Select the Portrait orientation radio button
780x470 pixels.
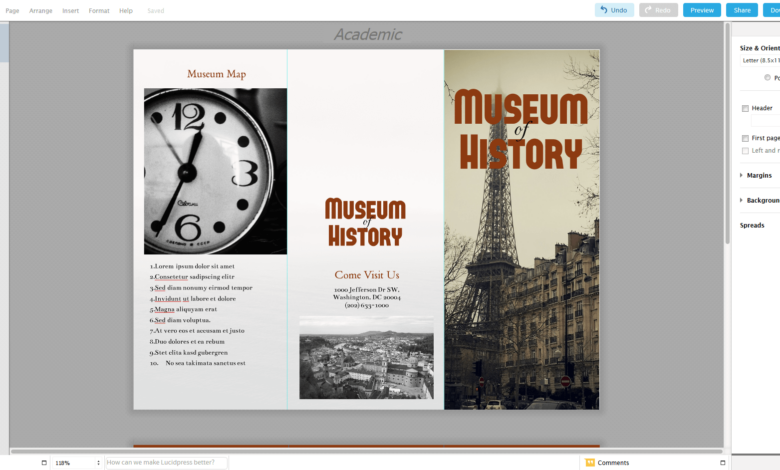pyautogui.click(x=768, y=78)
